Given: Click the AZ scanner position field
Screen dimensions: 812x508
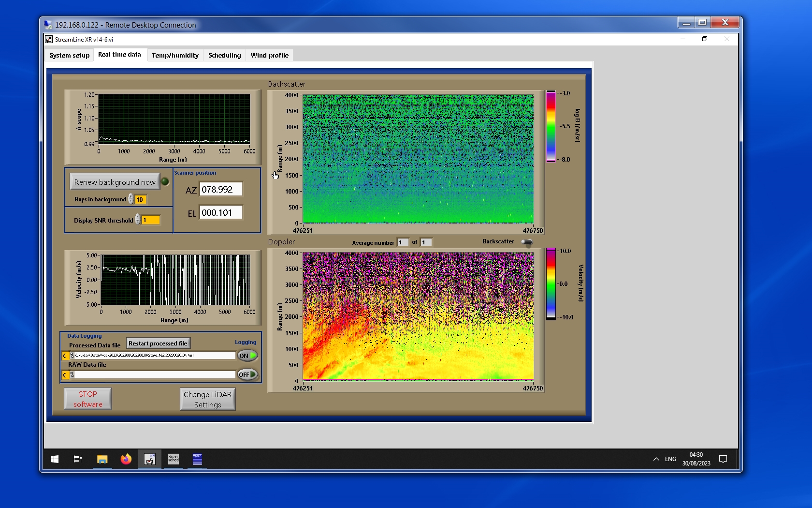Looking at the screenshot, I should pos(221,190).
